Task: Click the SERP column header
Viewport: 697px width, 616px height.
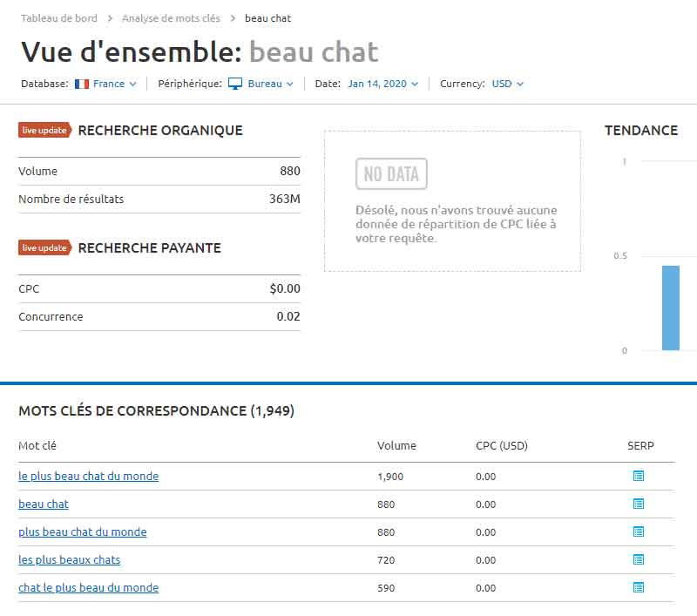Action: pyautogui.click(x=640, y=445)
